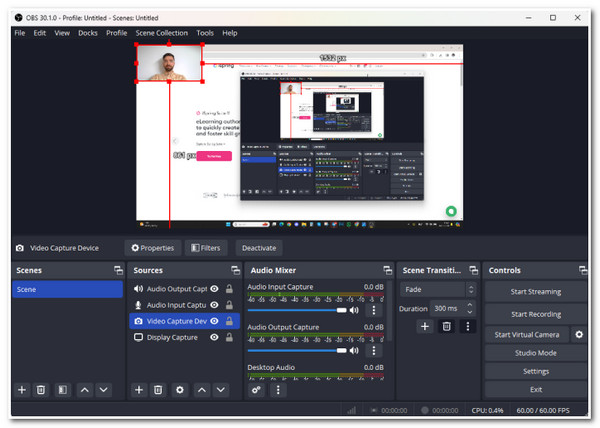Increase transition duration with up arrow
Image resolution: width=600 pixels, height=428 pixels.
pos(470,305)
